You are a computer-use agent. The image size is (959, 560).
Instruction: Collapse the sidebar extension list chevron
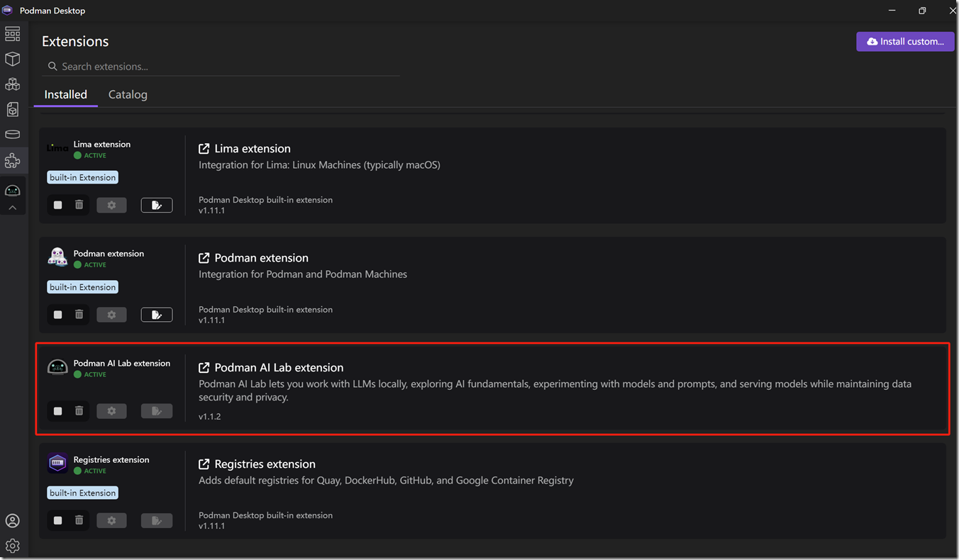click(12, 208)
